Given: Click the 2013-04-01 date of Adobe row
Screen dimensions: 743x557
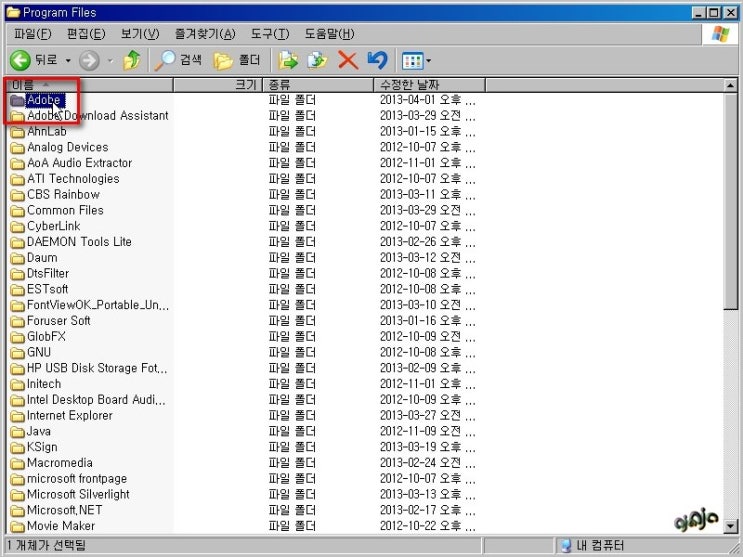Looking at the screenshot, I should point(427,100).
